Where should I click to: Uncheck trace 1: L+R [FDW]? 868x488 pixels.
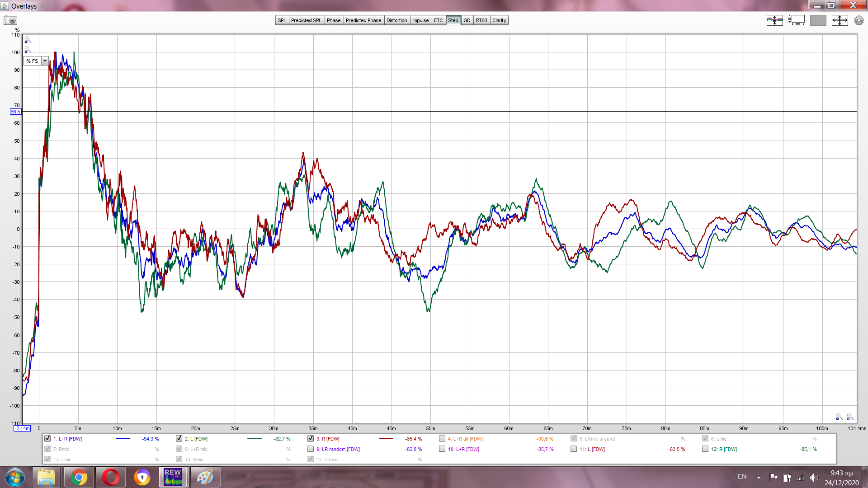coord(47,438)
